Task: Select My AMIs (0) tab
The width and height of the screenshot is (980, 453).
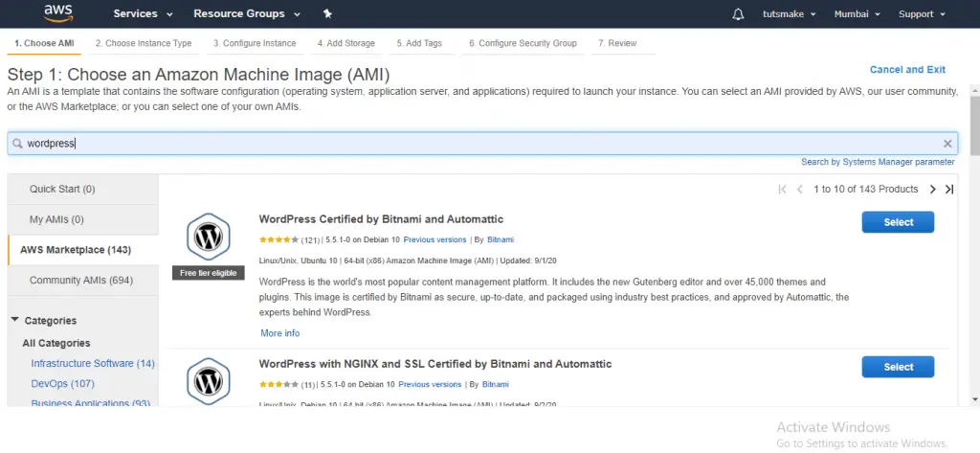Action: 83,219
